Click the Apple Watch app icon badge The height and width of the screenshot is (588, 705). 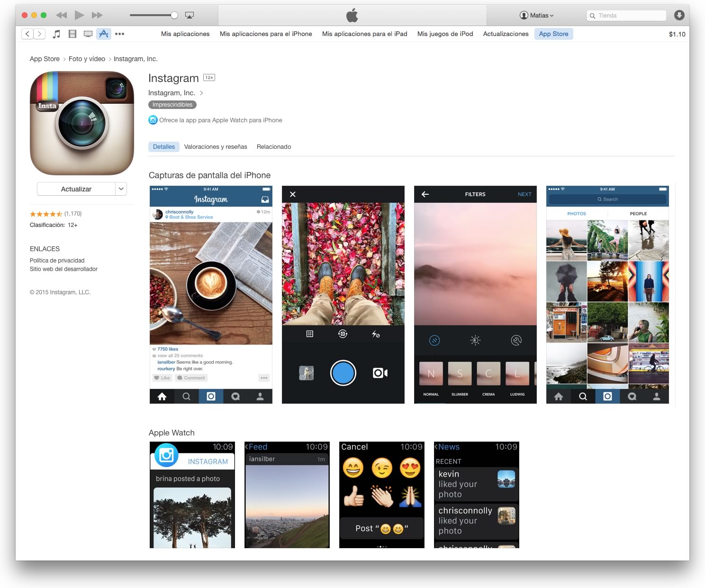click(153, 120)
